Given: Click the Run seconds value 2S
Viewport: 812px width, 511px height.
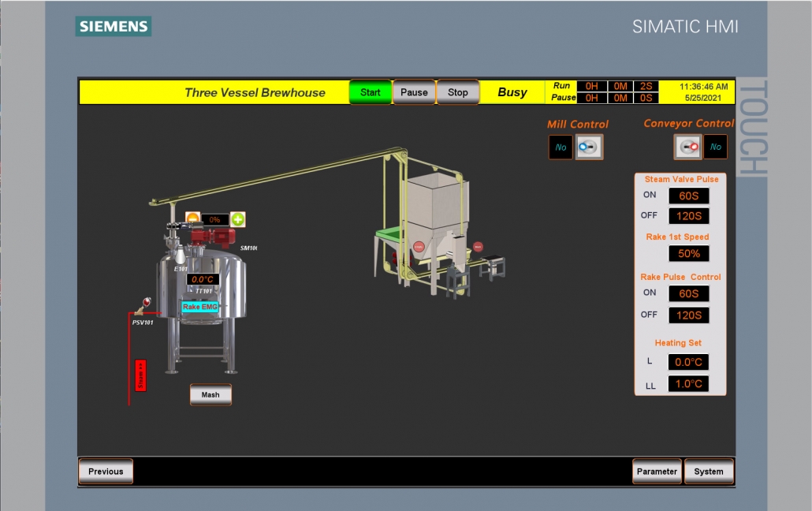Looking at the screenshot, I should [x=646, y=86].
